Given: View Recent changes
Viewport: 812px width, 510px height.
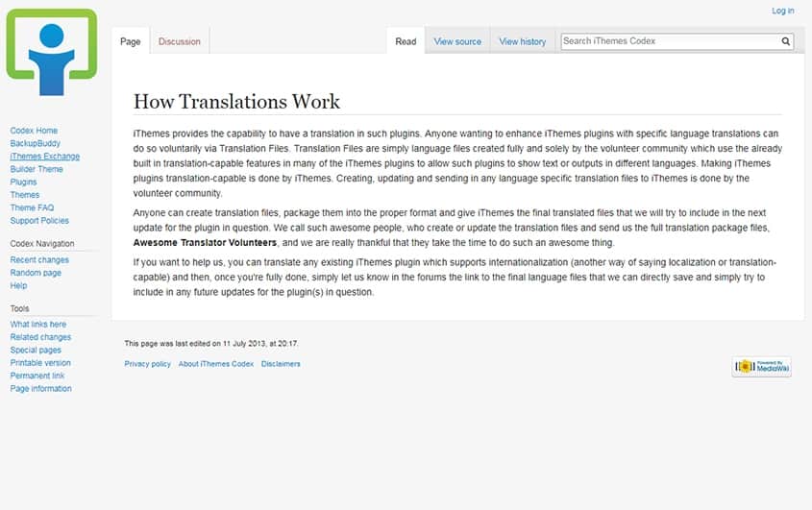Looking at the screenshot, I should 39,260.
